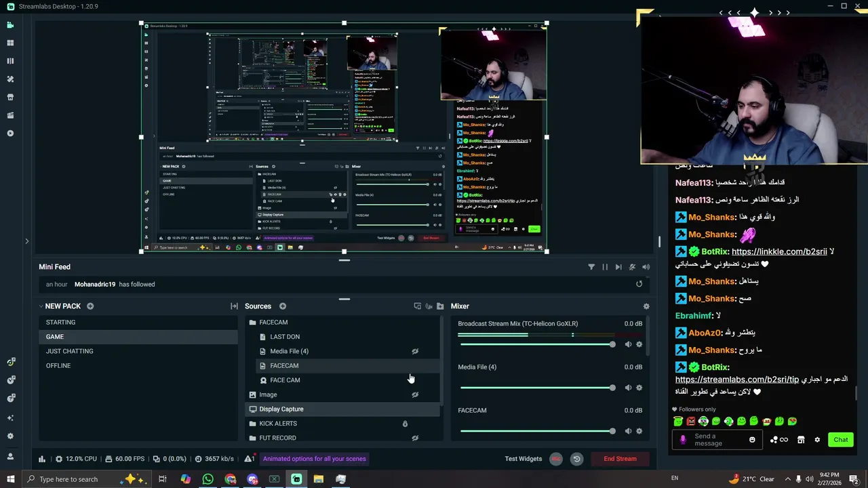Open emoji picker in chat message box
This screenshot has height=488, width=868.
click(752, 440)
